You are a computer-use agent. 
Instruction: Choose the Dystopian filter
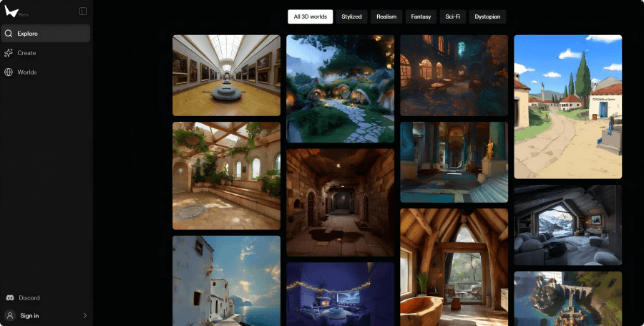pyautogui.click(x=487, y=16)
